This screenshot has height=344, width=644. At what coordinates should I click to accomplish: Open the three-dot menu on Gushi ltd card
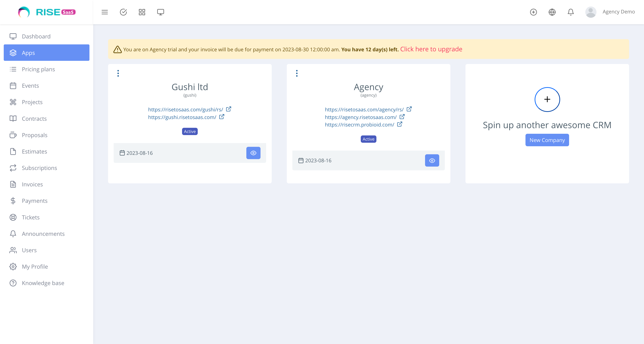point(118,73)
